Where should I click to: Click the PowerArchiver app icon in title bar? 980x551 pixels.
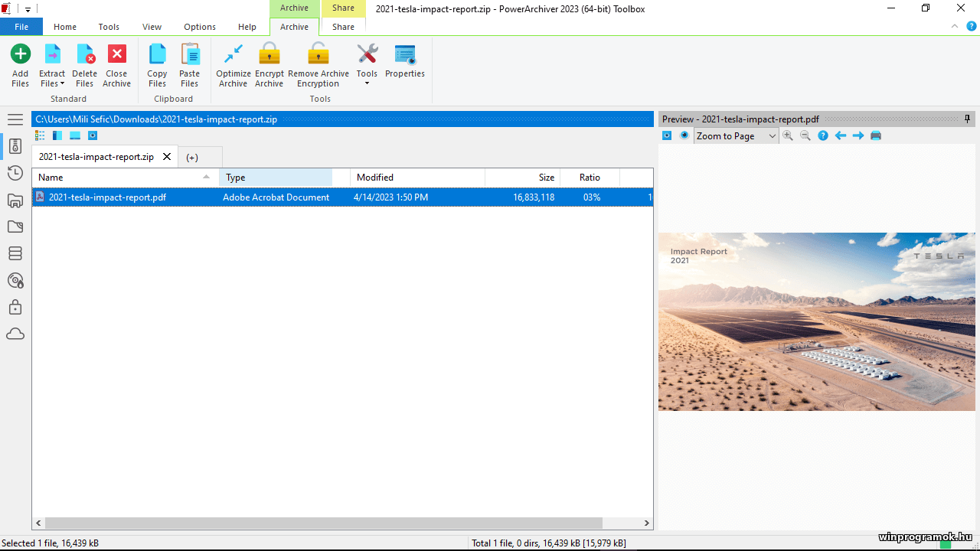point(6,9)
